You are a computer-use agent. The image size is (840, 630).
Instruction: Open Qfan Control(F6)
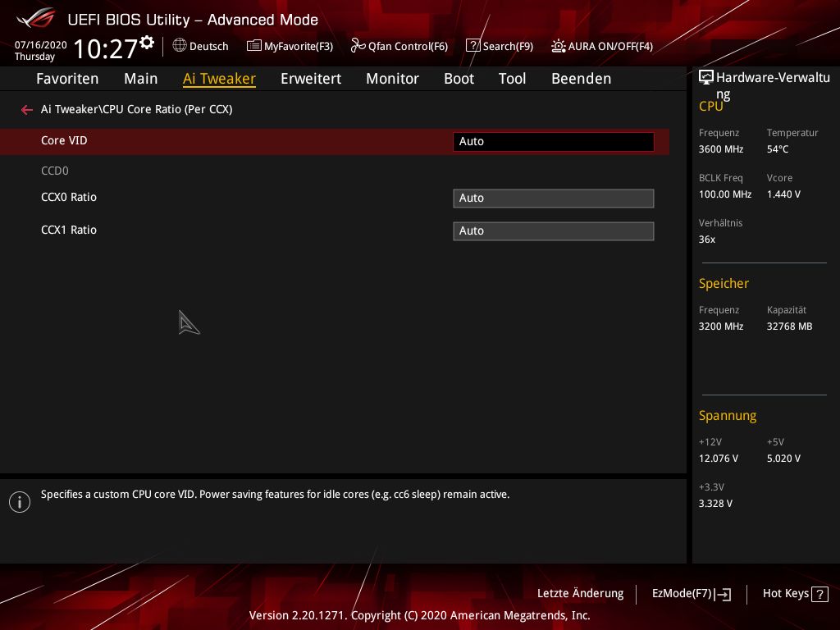[x=399, y=46]
